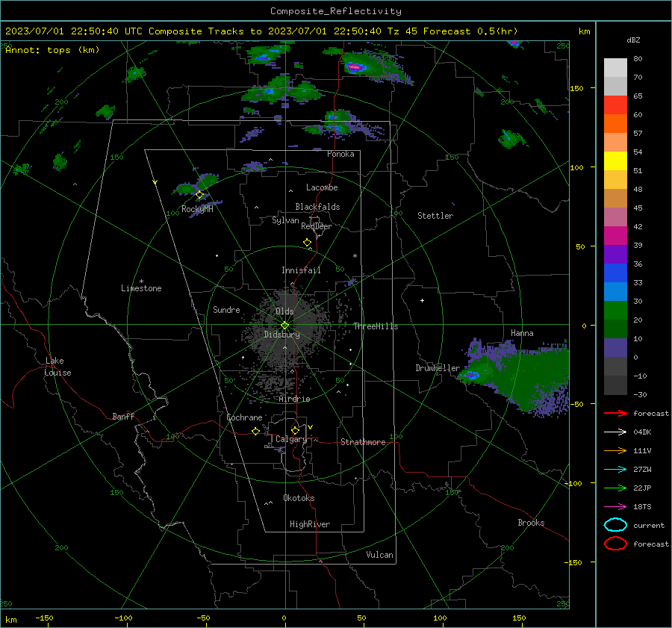The width and height of the screenshot is (672, 628).
Task: Click the Hanna city label
Action: tap(522, 333)
